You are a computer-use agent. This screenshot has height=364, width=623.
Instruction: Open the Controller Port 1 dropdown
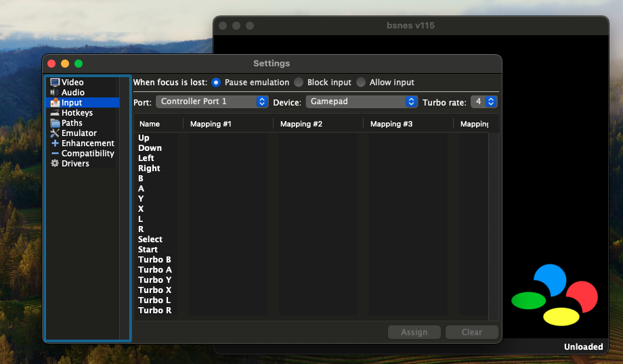(212, 101)
